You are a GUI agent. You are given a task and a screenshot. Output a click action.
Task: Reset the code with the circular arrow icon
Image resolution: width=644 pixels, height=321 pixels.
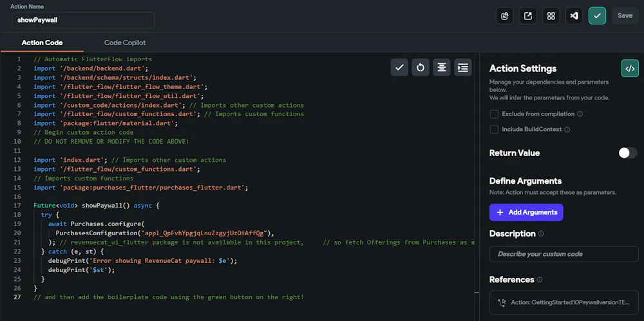(421, 67)
